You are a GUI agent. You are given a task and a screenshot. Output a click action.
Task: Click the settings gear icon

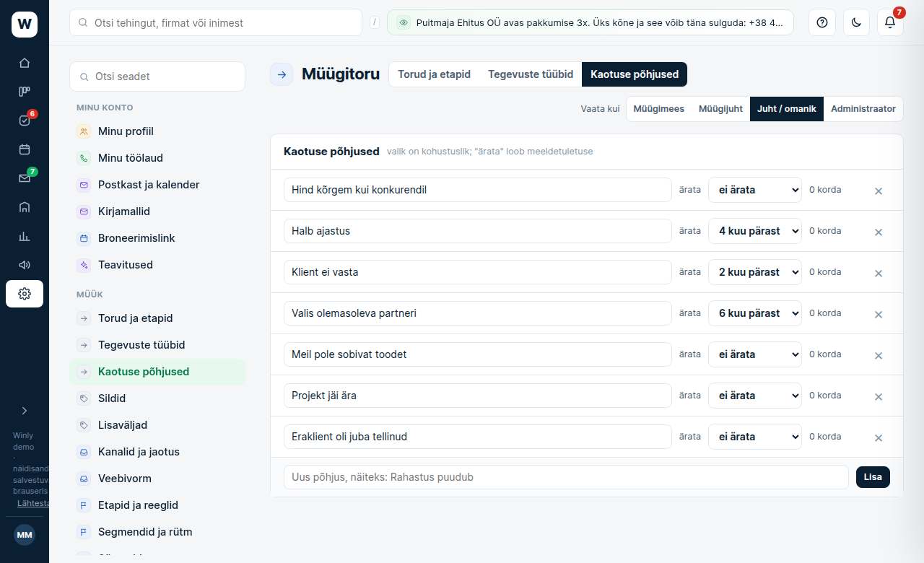[25, 294]
